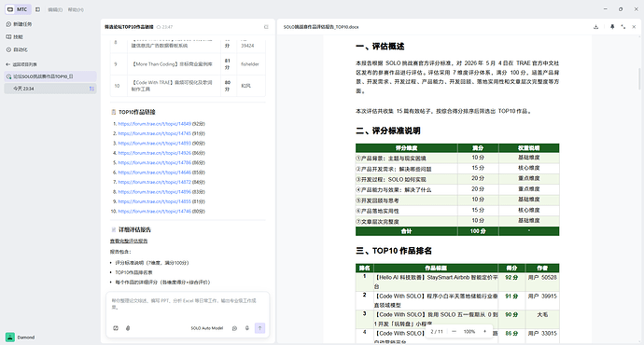Click the document file name in preview header

(321, 27)
